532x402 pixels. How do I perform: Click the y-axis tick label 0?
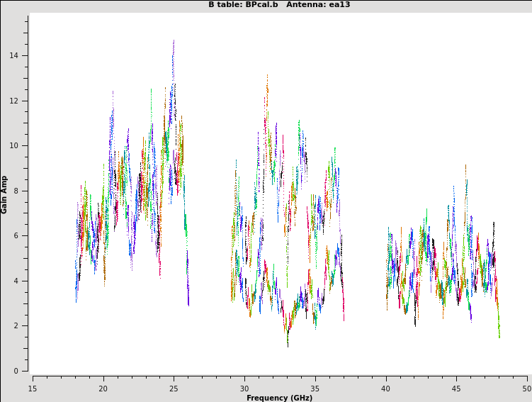[x=17, y=371]
